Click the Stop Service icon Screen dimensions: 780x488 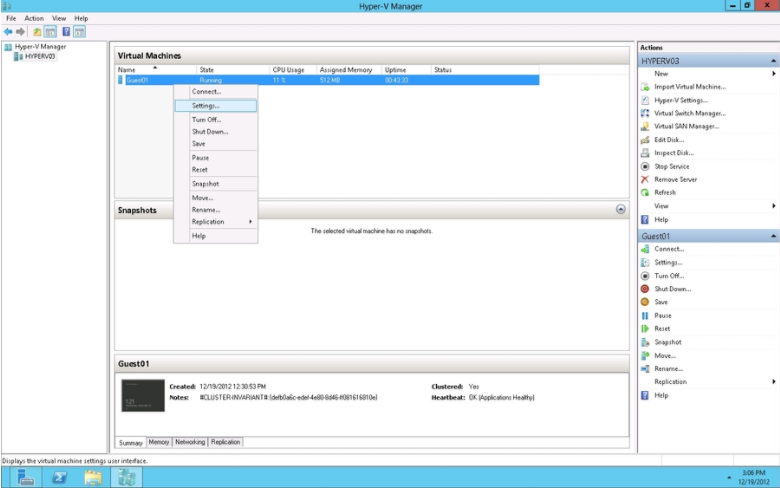point(645,167)
